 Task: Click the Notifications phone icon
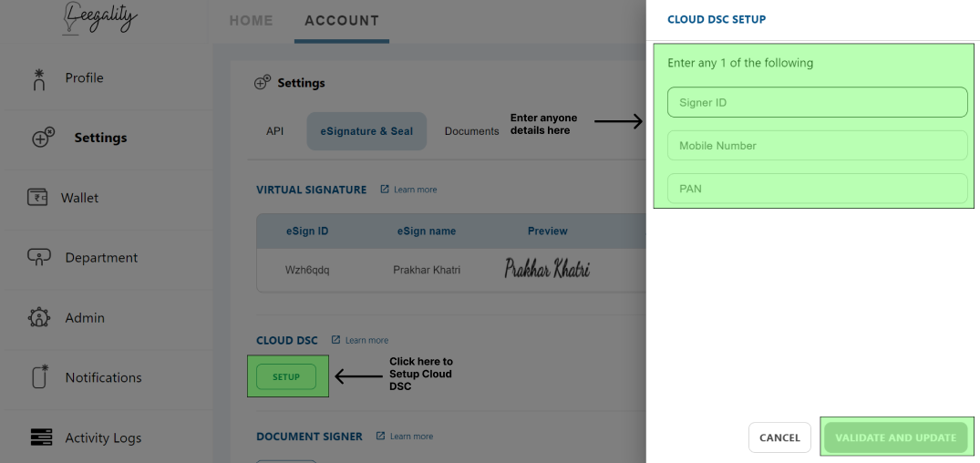(40, 376)
